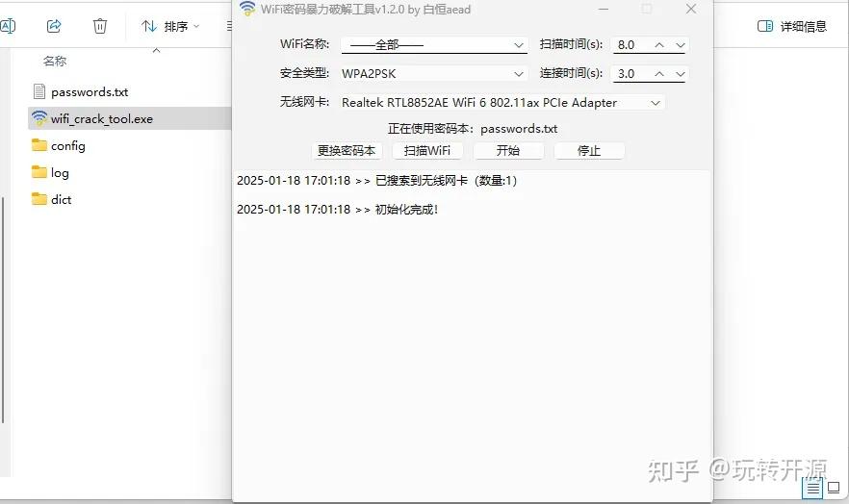
Task: Switch Explorer to details list view icon
Action: point(812,489)
